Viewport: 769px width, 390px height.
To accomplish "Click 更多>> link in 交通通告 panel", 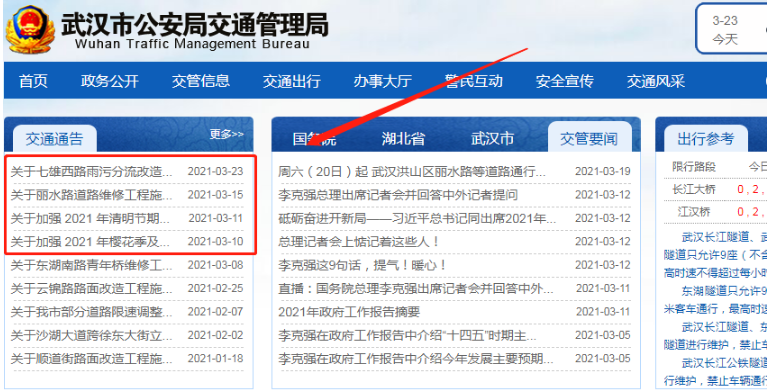I will pyautogui.click(x=227, y=134).
